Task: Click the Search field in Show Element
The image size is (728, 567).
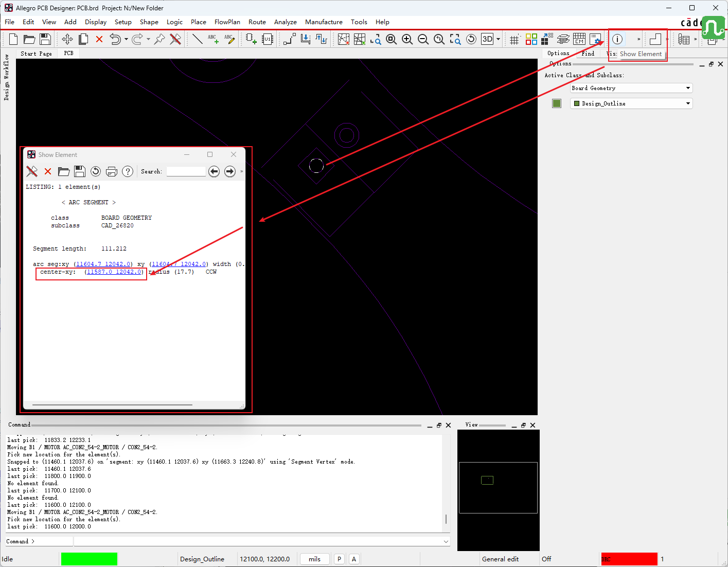Action: tap(186, 171)
